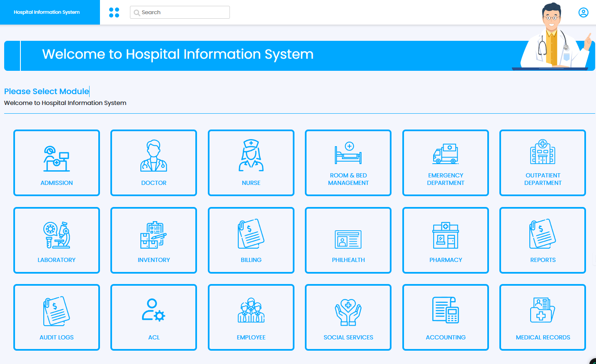Select the Doctor module icon

coord(154,156)
